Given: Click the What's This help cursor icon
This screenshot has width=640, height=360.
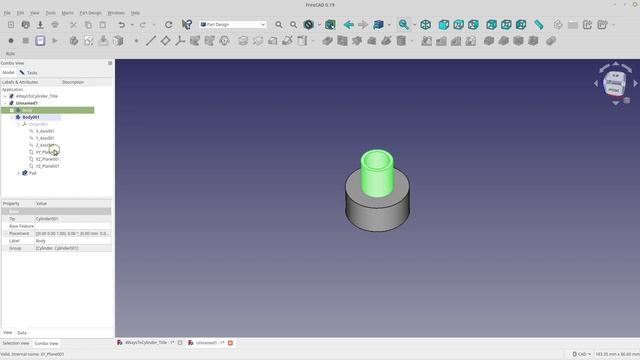Looking at the screenshot, I should click(x=187, y=24).
